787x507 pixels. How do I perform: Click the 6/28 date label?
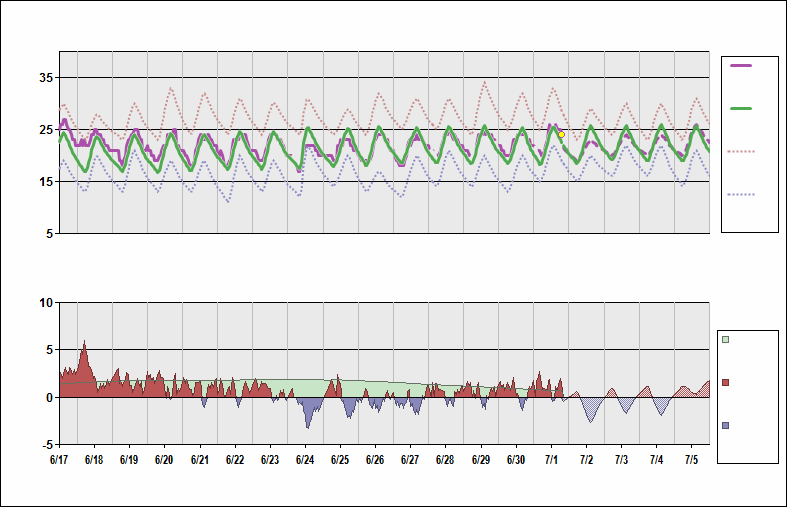pos(445,460)
